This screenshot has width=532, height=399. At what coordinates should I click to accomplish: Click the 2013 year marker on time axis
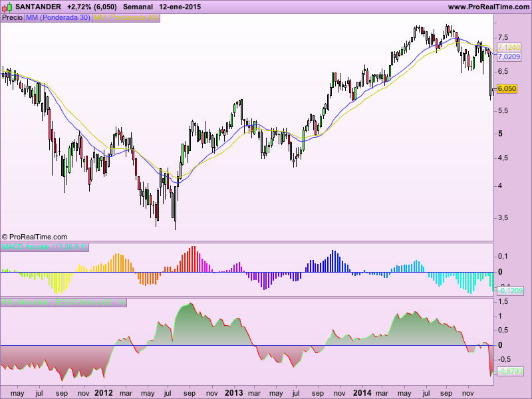click(x=234, y=393)
